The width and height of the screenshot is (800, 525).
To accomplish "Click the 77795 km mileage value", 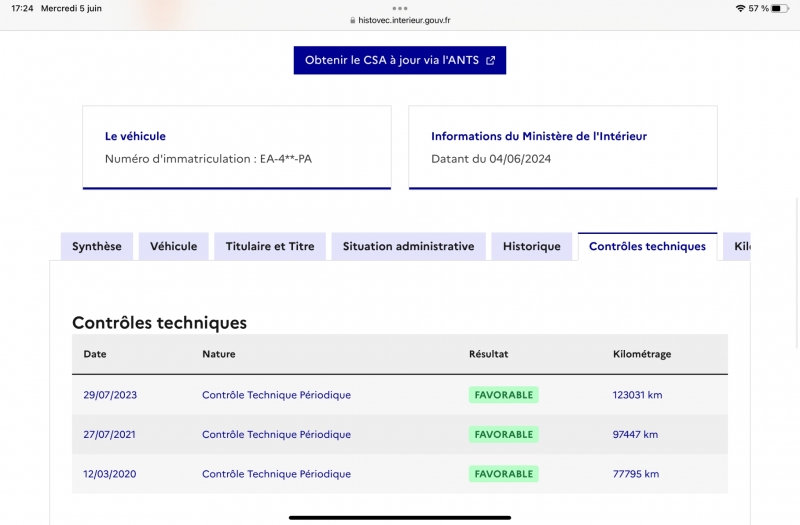I will point(636,474).
